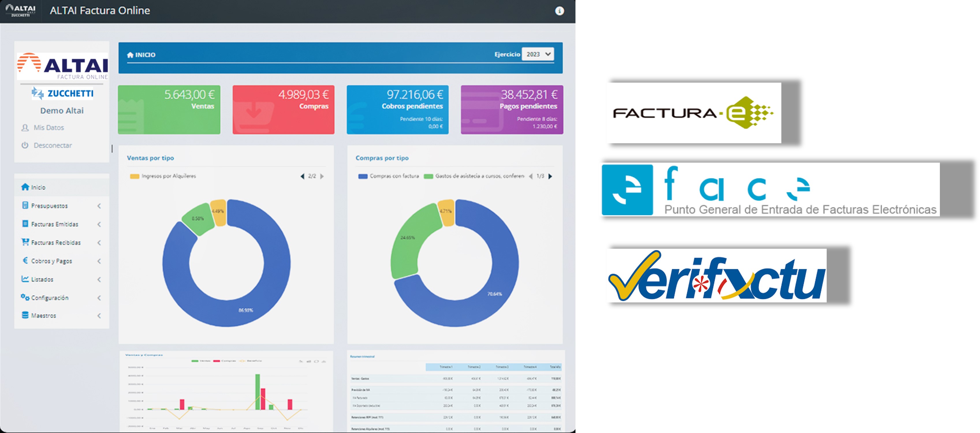Image resolution: width=980 pixels, height=433 pixels.
Task: Expand the Cobros y Pagos chevron
Action: coord(99,261)
